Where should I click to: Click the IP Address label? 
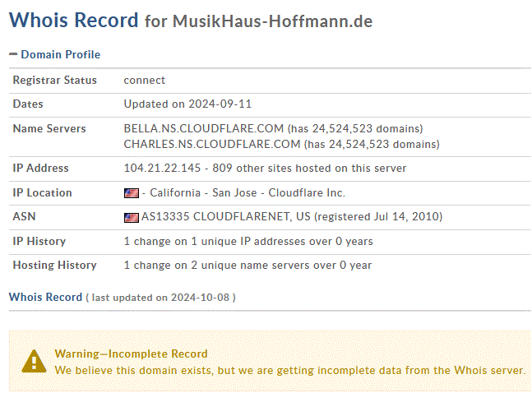tap(41, 168)
